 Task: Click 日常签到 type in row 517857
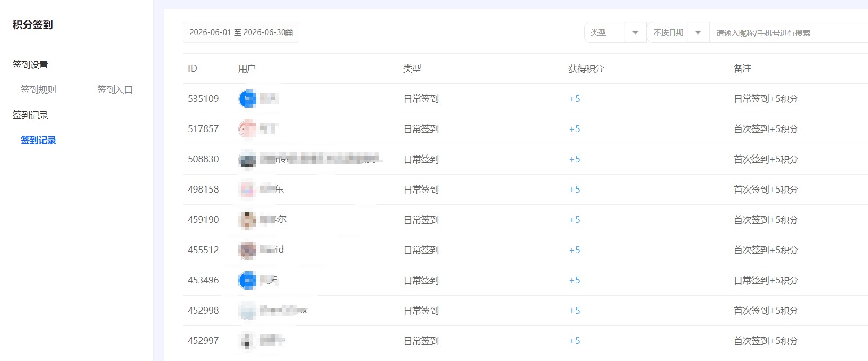point(421,129)
